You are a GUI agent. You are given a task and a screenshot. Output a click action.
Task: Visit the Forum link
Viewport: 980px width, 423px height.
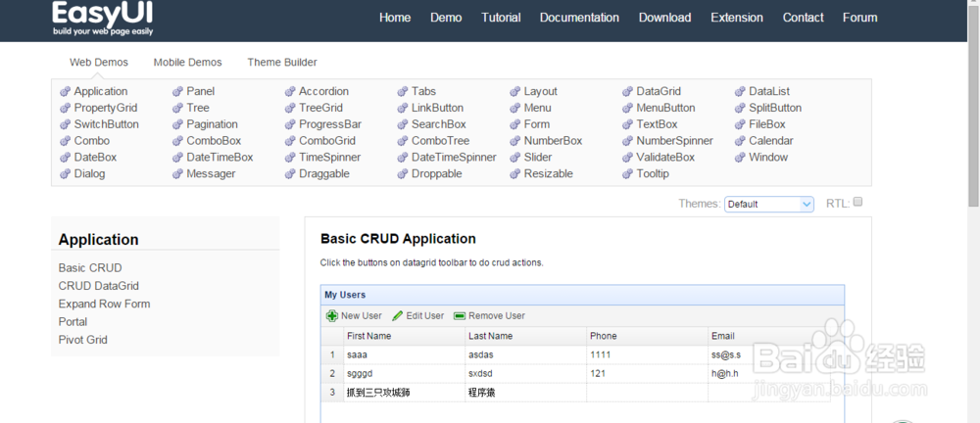(860, 18)
